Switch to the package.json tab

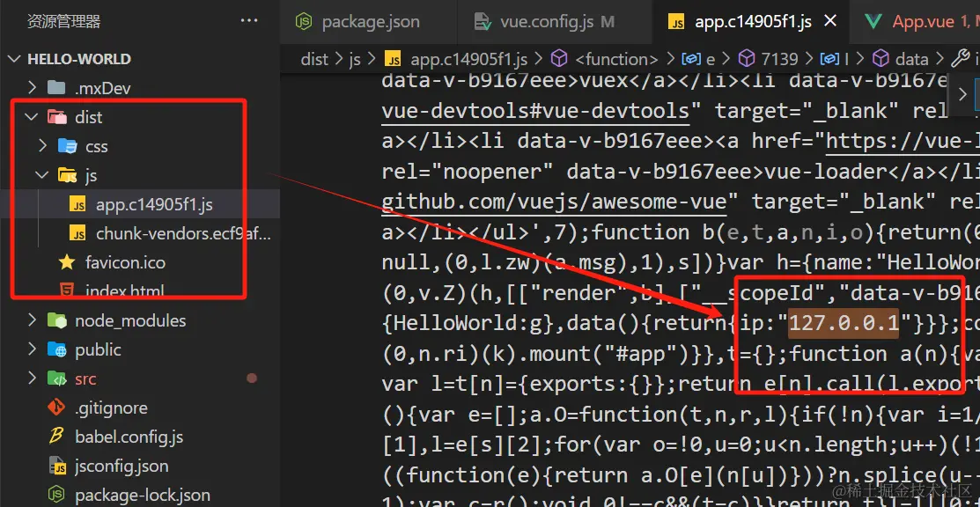368,22
